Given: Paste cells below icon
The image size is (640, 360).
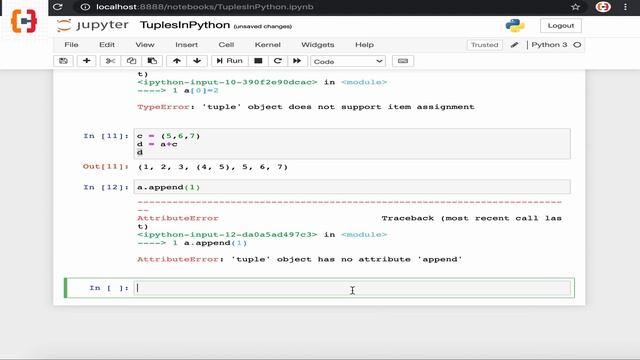Looking at the screenshot, I should click(x=152, y=61).
